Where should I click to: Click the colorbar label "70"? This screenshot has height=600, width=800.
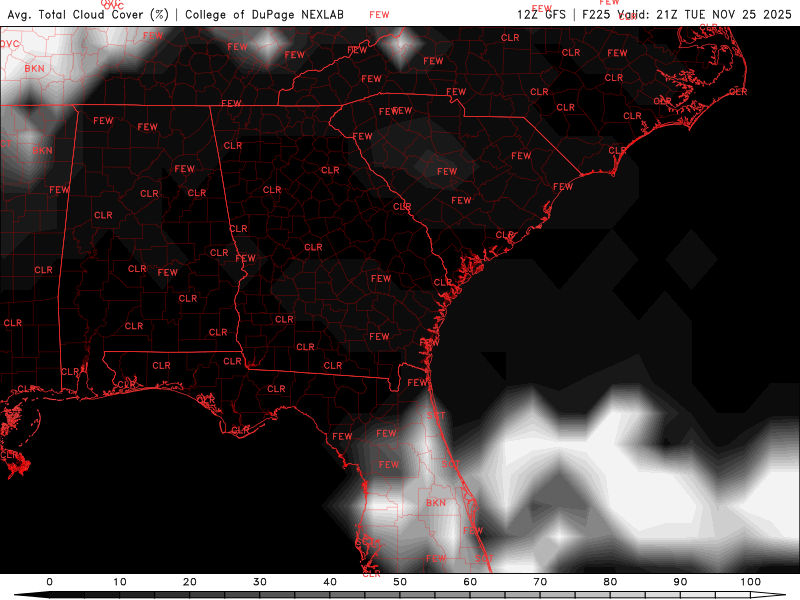(x=540, y=582)
